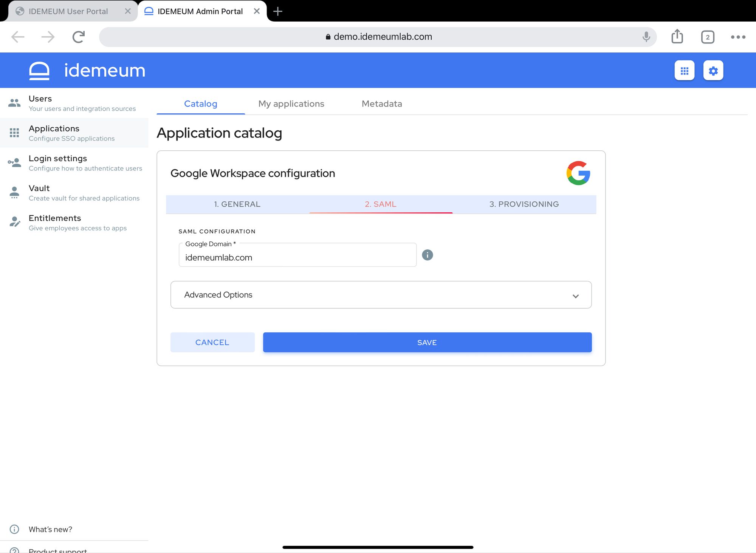
Task: Click the Google G logo
Action: click(578, 173)
